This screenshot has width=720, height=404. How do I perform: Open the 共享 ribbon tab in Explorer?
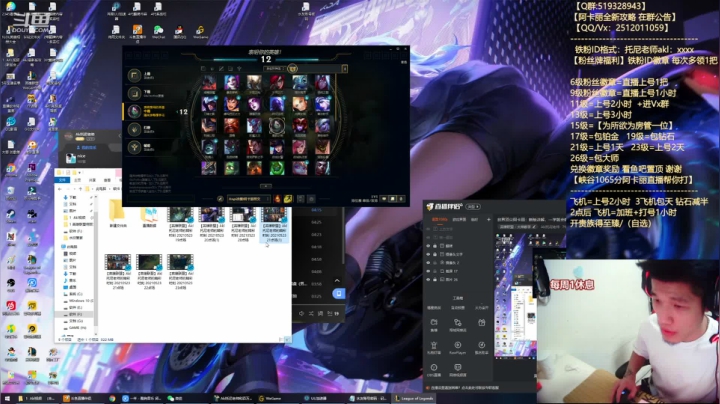click(92, 180)
